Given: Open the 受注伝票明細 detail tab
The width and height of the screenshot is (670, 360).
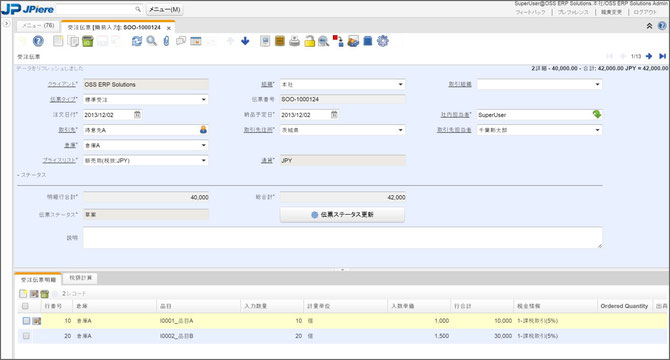Looking at the screenshot, I should click(38, 280).
